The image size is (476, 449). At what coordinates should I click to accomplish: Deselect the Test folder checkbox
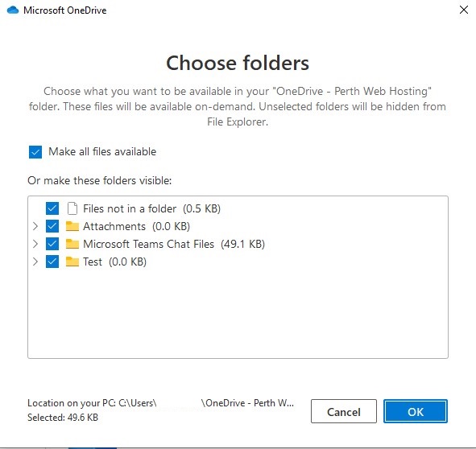[x=52, y=262]
